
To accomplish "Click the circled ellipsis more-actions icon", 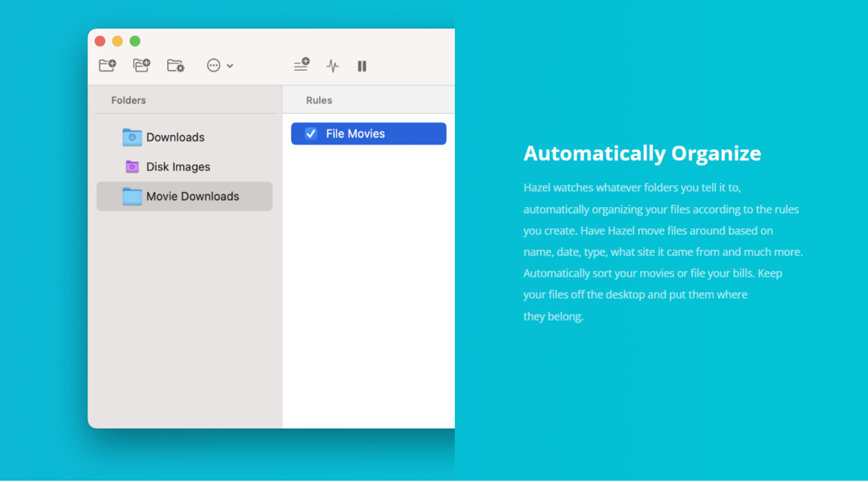I will point(214,66).
